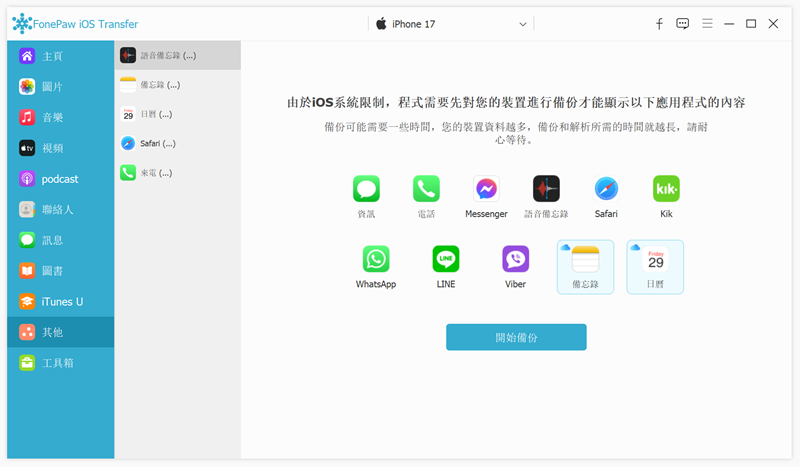Open the feedback chat bubble icon

click(x=682, y=23)
